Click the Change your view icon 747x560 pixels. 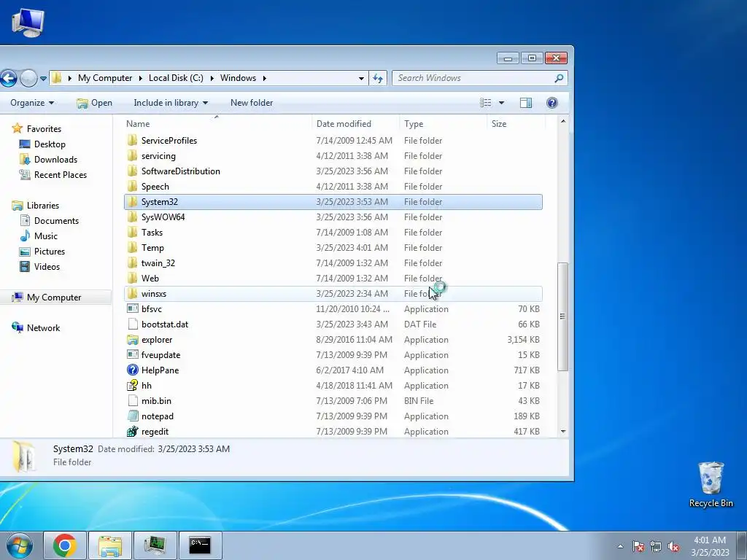point(485,103)
